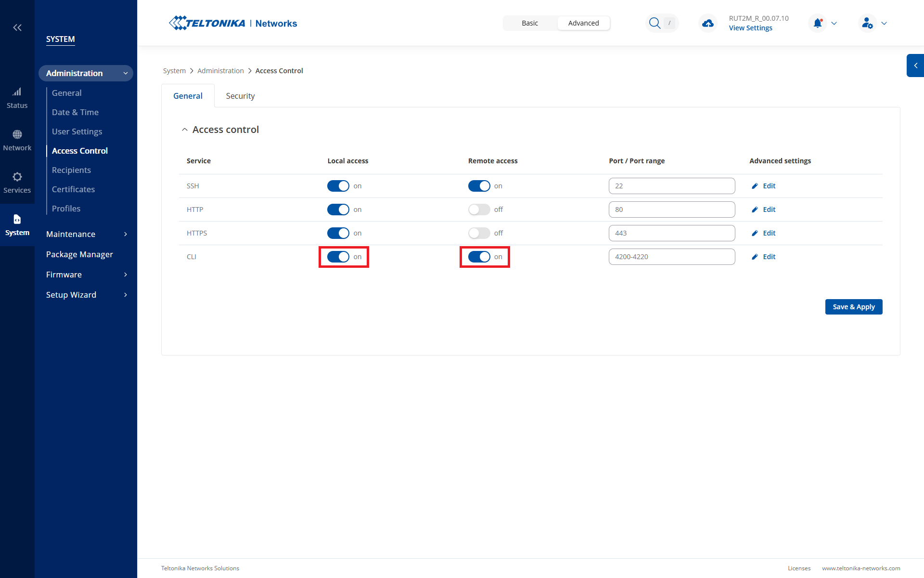
Task: Enable HTTP remote access
Action: click(x=479, y=210)
